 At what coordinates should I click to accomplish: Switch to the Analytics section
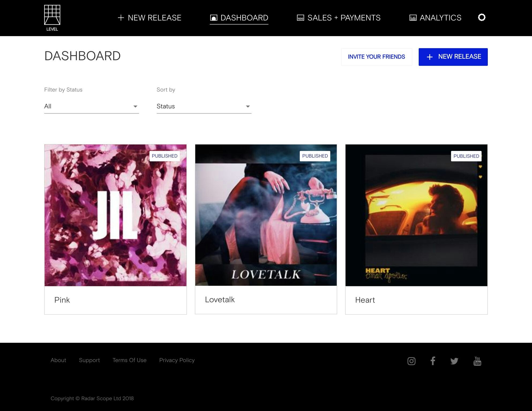coord(440,17)
